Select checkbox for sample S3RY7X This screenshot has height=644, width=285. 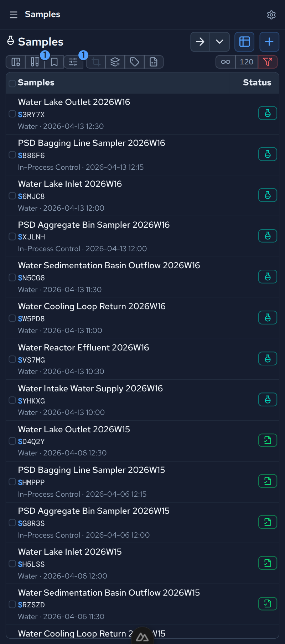[x=12, y=114]
